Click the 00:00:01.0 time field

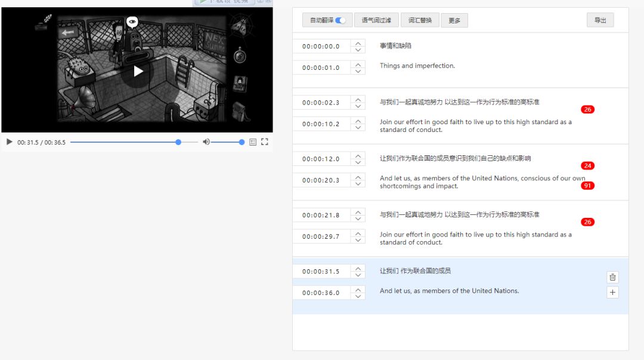[x=321, y=68]
